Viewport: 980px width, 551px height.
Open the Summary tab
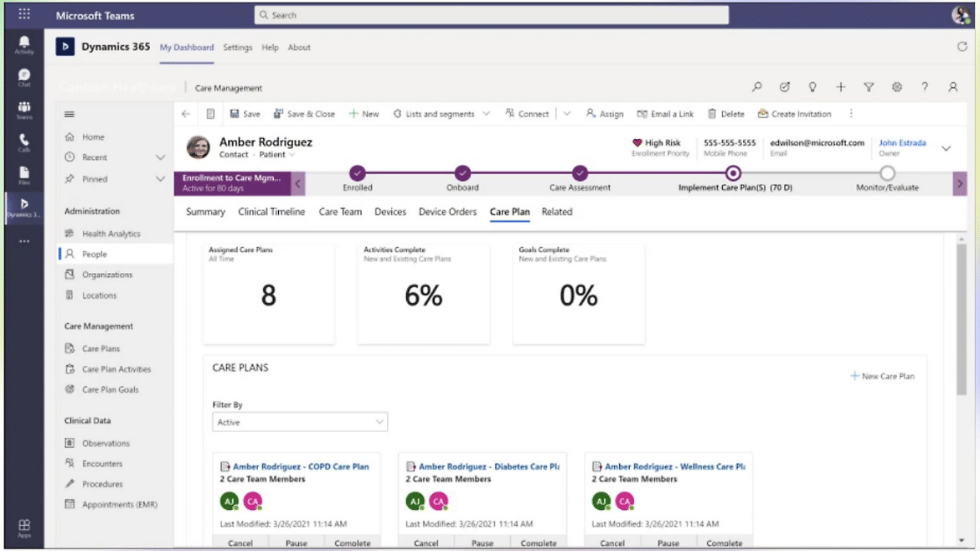click(205, 212)
